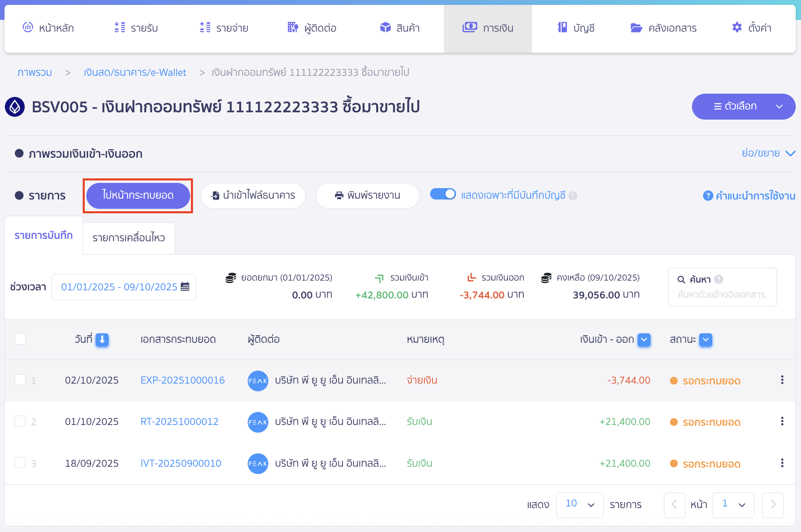Click the ไปหน้ากระทบยอด button
This screenshot has width=801, height=532.
coord(138,195)
